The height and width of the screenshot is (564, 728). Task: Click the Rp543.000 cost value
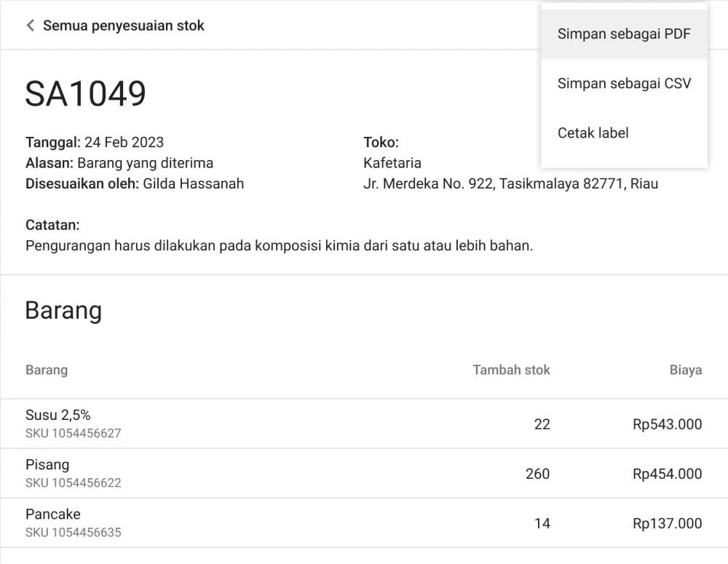click(667, 424)
